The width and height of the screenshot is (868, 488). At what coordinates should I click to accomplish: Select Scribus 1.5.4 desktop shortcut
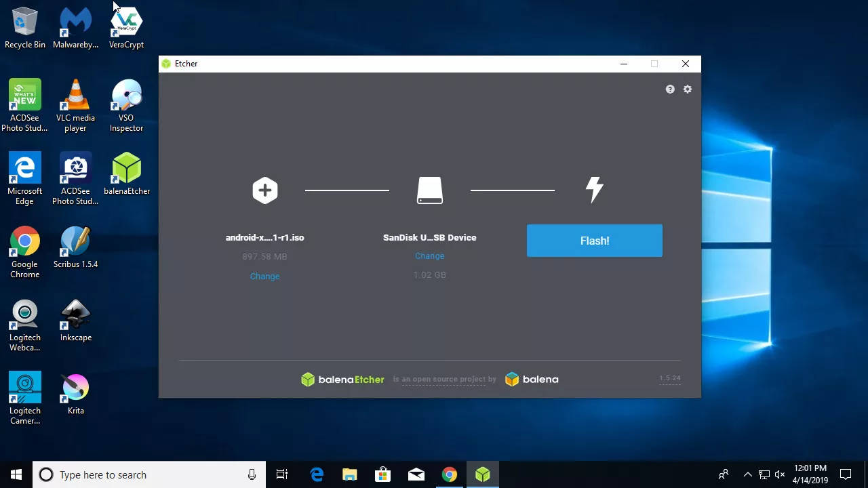(x=75, y=247)
